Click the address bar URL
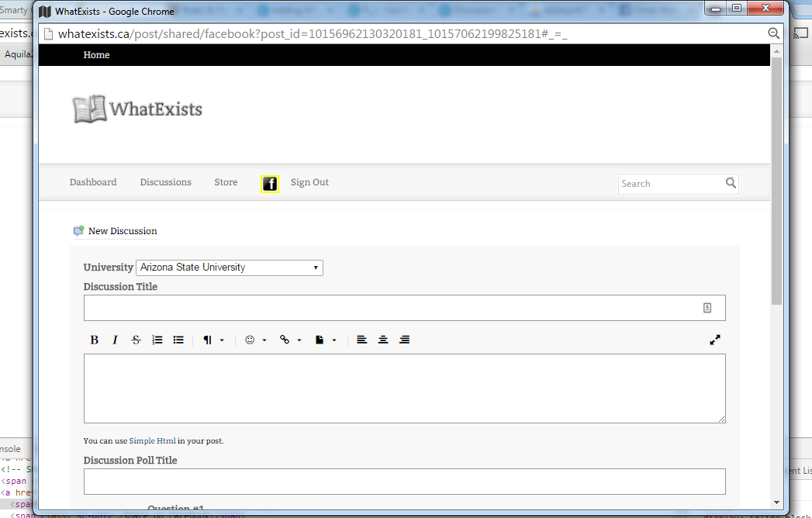The image size is (812, 518). (x=313, y=34)
